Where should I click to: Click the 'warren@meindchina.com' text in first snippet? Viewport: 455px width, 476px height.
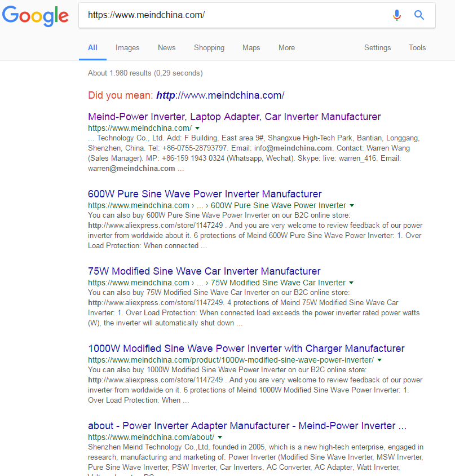(131, 169)
